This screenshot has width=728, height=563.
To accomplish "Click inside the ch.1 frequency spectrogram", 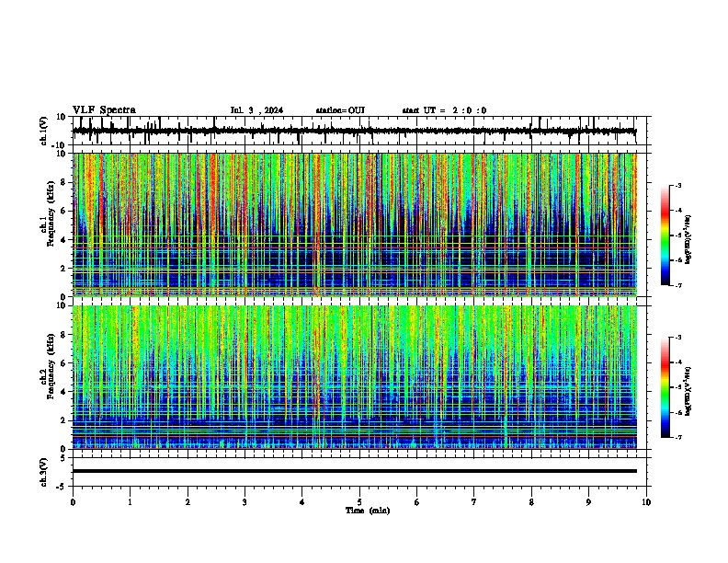I will point(355,224).
